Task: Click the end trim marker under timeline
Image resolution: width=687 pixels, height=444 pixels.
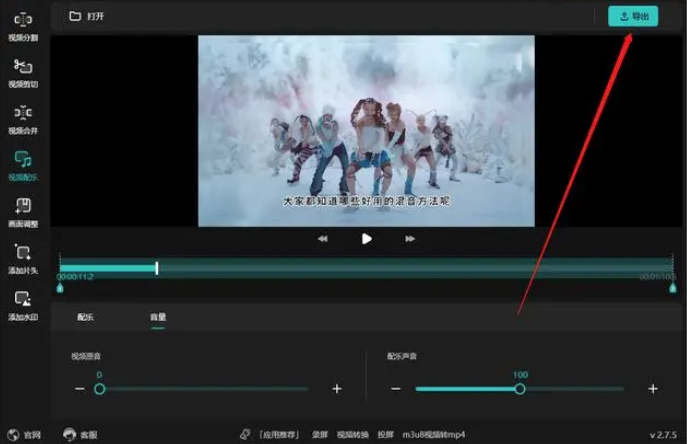Action: (673, 288)
